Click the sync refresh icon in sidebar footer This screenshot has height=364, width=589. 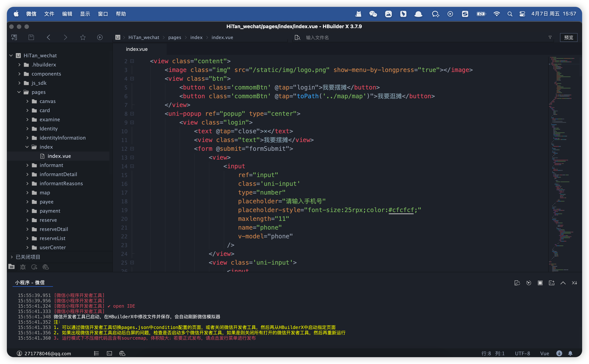(x=34, y=267)
